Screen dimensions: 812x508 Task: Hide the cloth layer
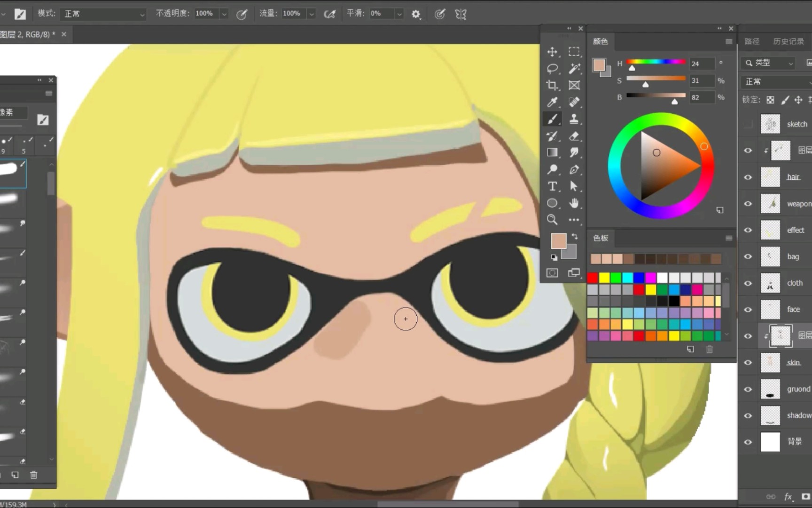click(x=748, y=283)
